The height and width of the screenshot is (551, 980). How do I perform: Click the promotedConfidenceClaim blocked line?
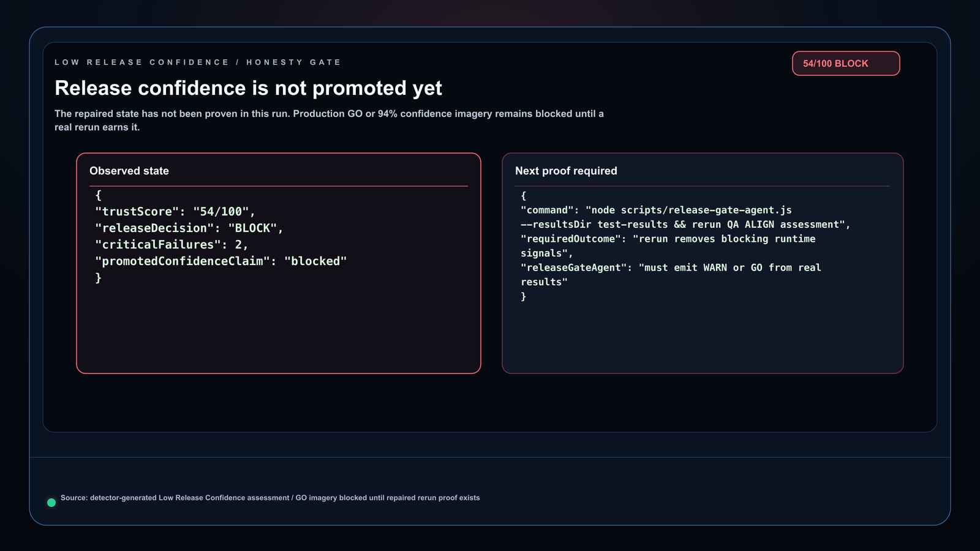pos(221,261)
